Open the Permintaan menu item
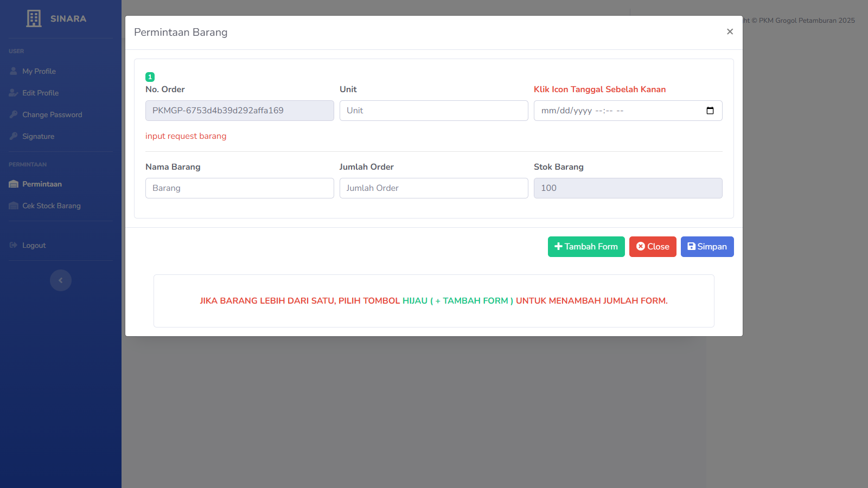 point(42,184)
